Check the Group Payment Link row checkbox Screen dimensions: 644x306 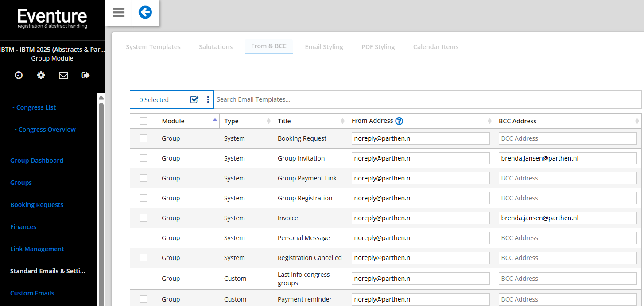pyautogui.click(x=144, y=178)
